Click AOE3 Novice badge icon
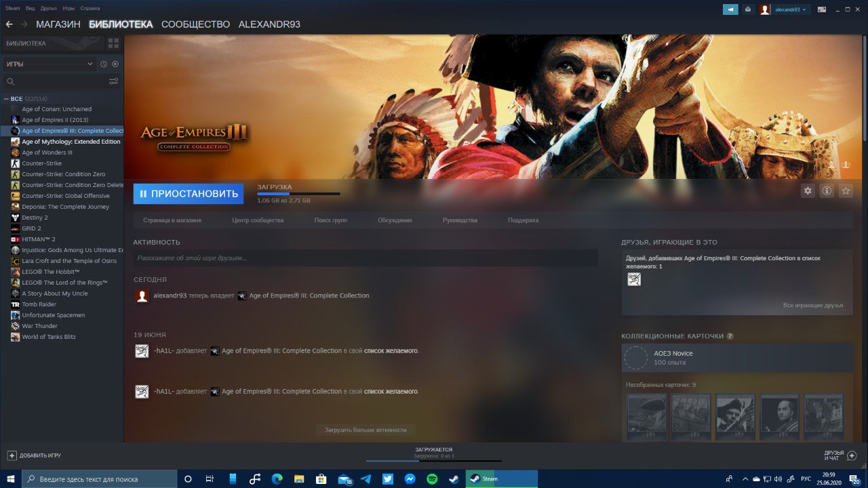The image size is (868, 488). [x=636, y=358]
